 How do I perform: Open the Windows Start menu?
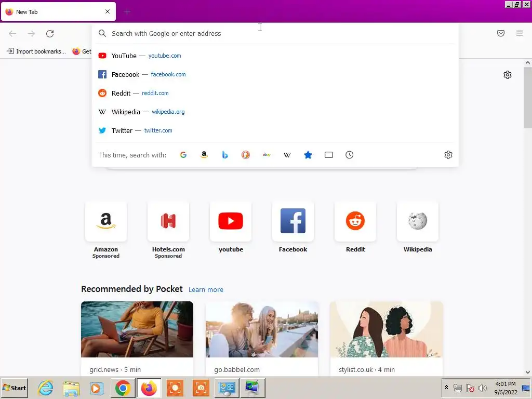tap(14, 388)
